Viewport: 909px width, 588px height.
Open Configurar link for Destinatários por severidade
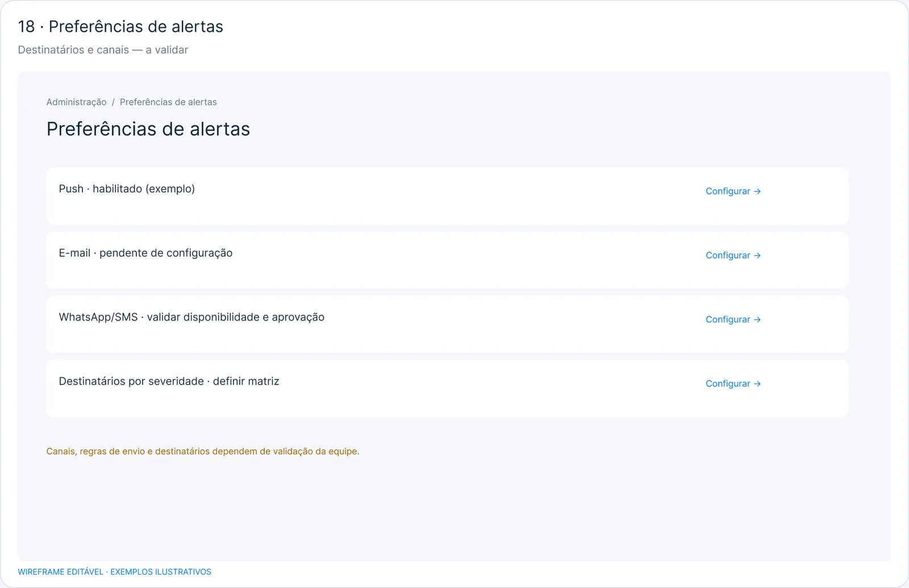coord(733,384)
